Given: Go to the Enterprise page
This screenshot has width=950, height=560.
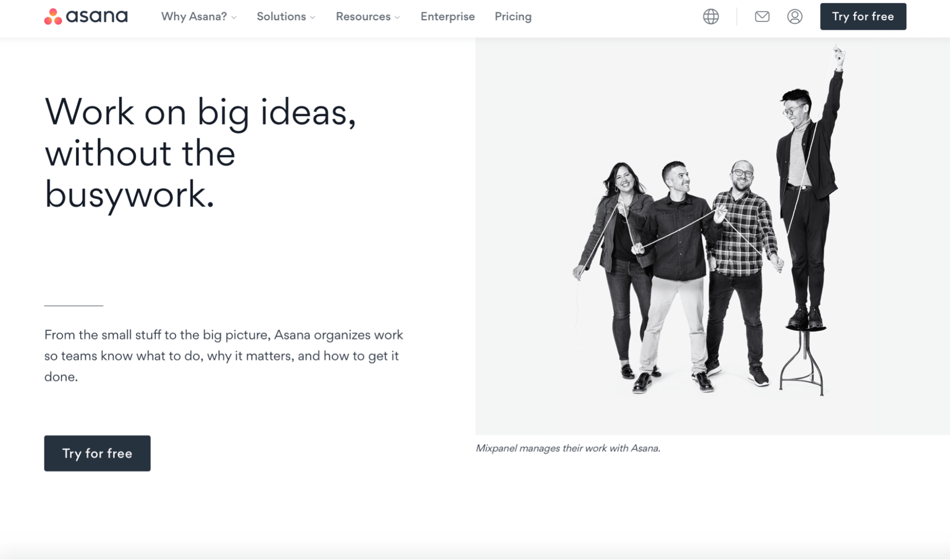Looking at the screenshot, I should (447, 17).
